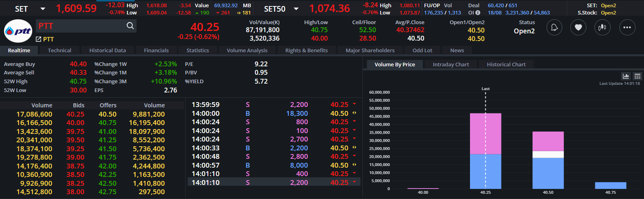Open the candlestick chart icon
The image size is (644, 199).
coord(603,27)
